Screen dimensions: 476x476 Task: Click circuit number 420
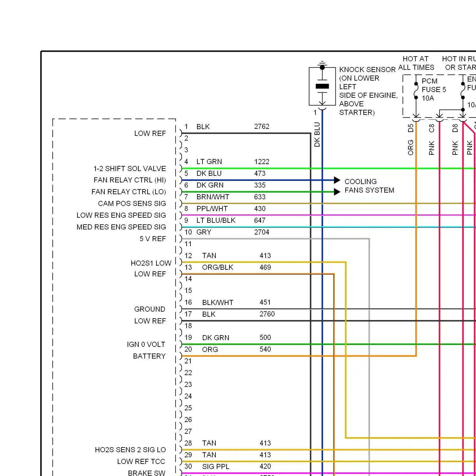pos(265,466)
